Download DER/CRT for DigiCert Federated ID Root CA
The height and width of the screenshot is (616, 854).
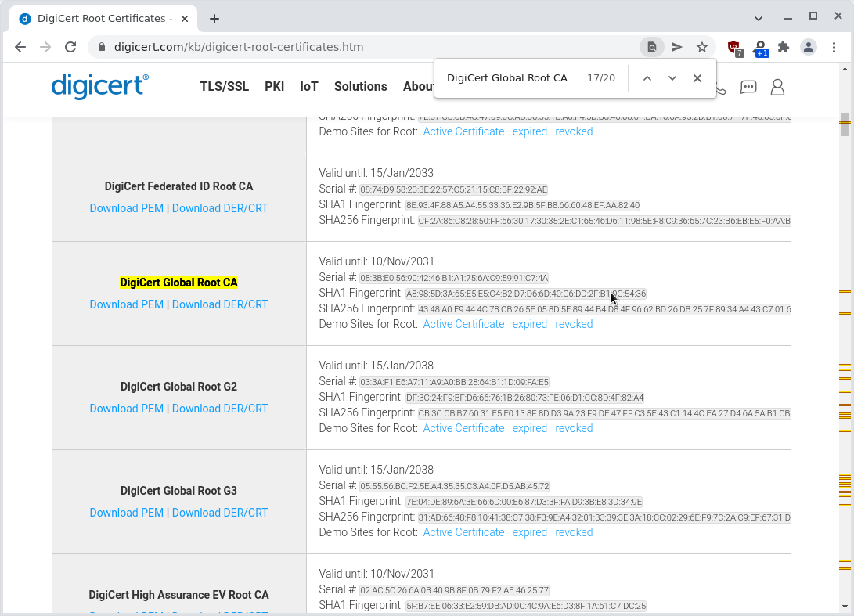point(220,208)
